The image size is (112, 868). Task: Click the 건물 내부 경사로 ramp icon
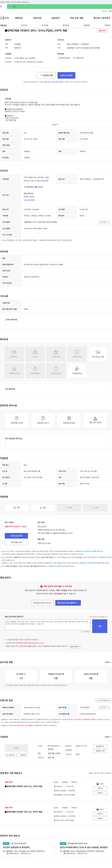pos(95,420)
